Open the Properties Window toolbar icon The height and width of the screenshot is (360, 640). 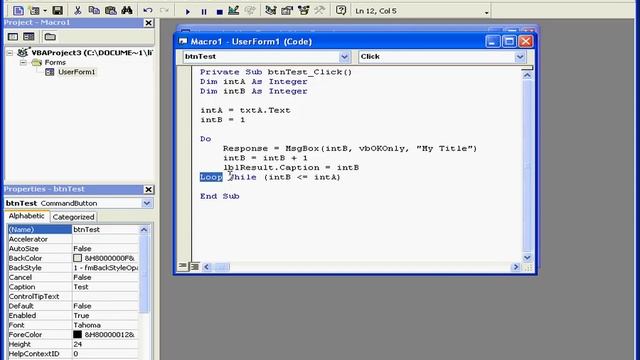tap(287, 10)
